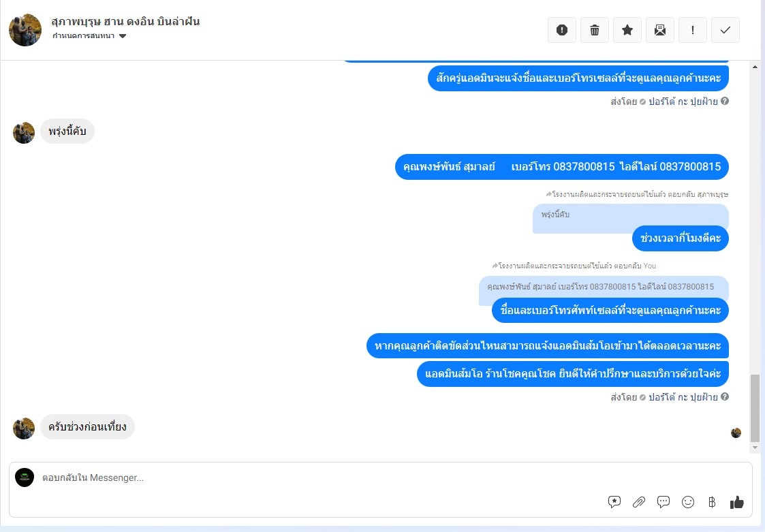
Task: Open the กำหนดการสนทนา dropdown
Action: click(x=89, y=35)
